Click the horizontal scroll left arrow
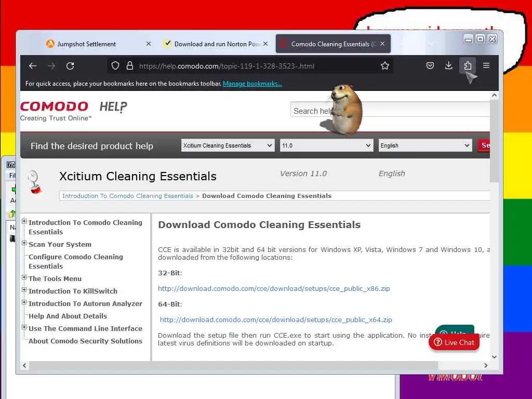Viewport: 532px width, 399px height. (24, 365)
